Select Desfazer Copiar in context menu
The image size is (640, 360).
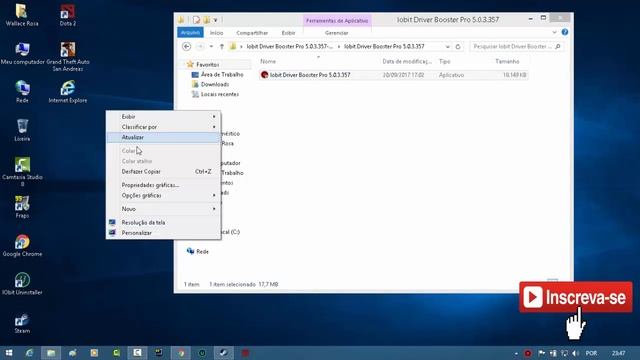click(163, 171)
